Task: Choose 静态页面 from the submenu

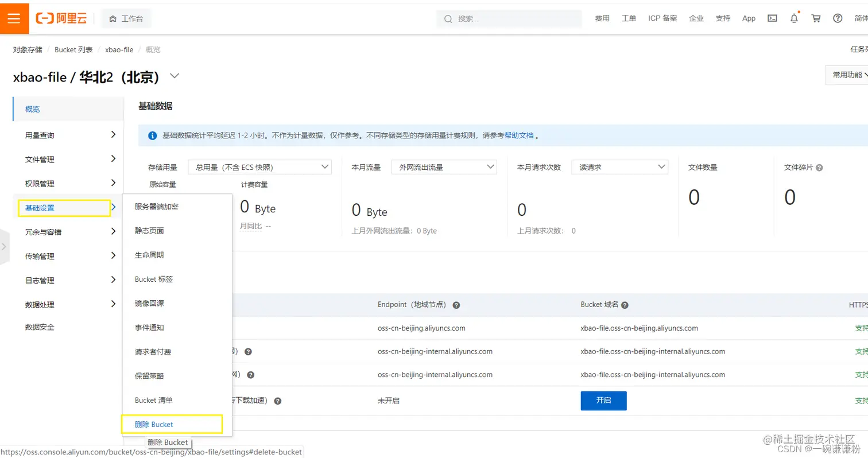Action: pyautogui.click(x=149, y=231)
